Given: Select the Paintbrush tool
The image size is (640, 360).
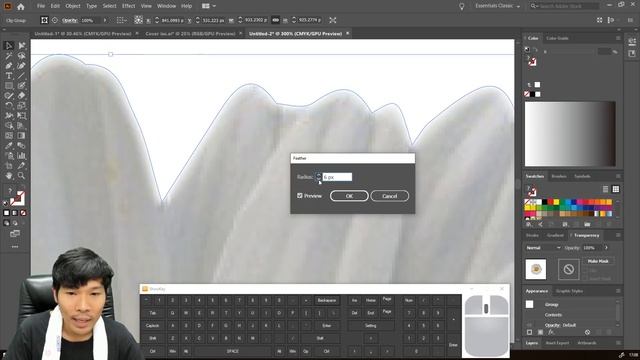Looking at the screenshot, I should [21, 86].
